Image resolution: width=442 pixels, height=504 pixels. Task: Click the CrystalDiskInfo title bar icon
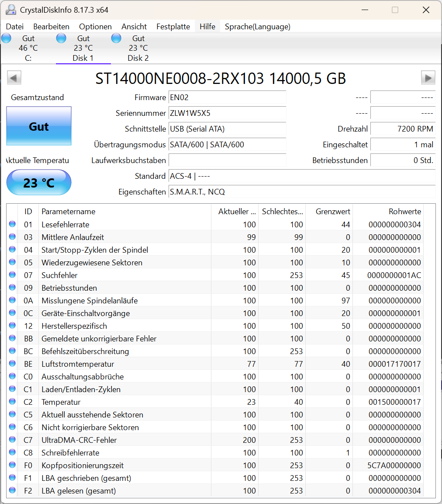tap(11, 10)
